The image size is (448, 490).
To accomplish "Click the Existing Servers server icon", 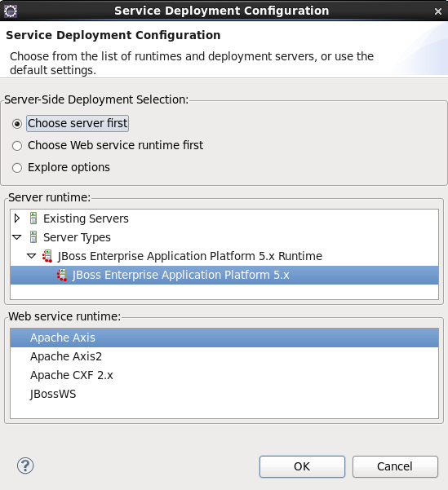I will click(x=33, y=219).
